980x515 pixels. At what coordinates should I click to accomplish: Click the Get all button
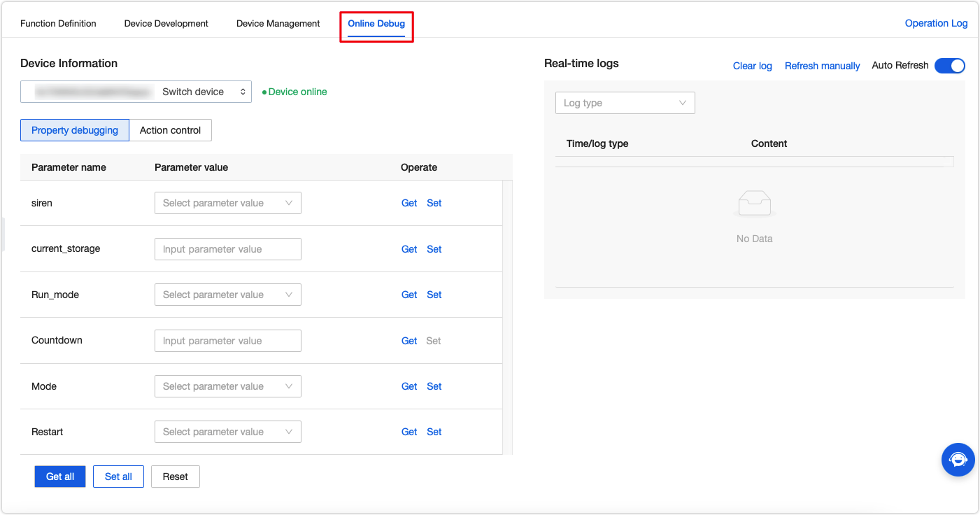click(60, 477)
